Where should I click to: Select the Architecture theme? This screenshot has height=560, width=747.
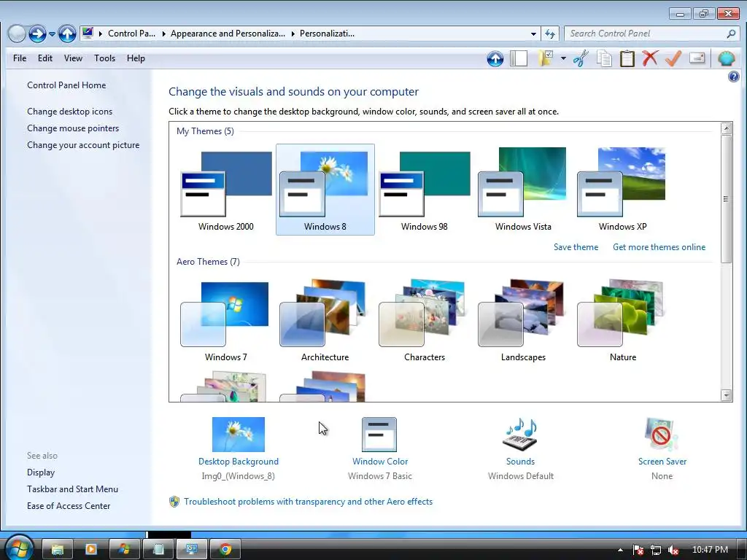(x=325, y=320)
